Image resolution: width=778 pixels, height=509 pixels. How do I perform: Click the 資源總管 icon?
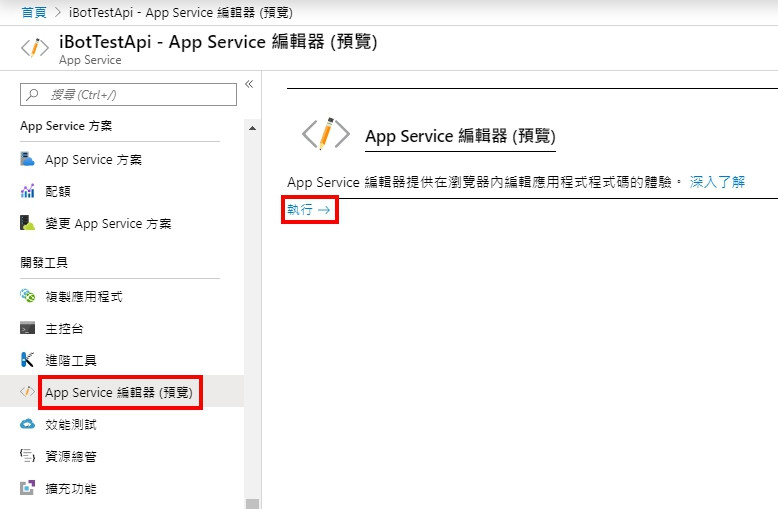27,455
